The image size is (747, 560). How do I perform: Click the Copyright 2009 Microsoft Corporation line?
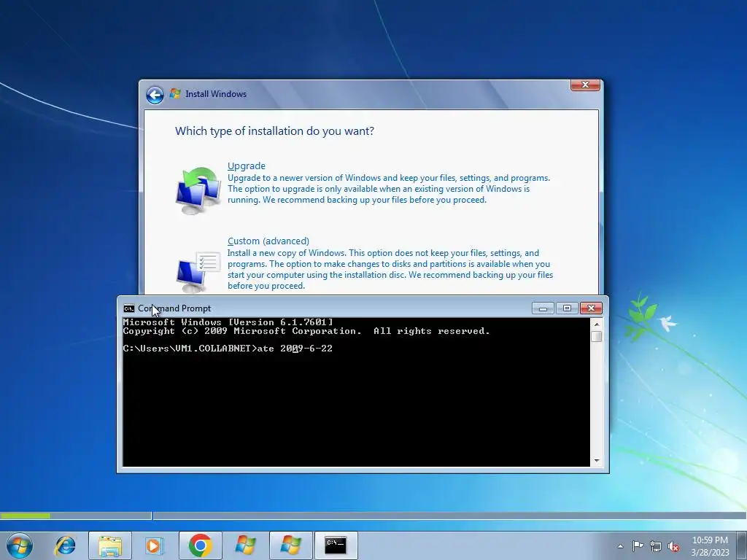(x=306, y=331)
